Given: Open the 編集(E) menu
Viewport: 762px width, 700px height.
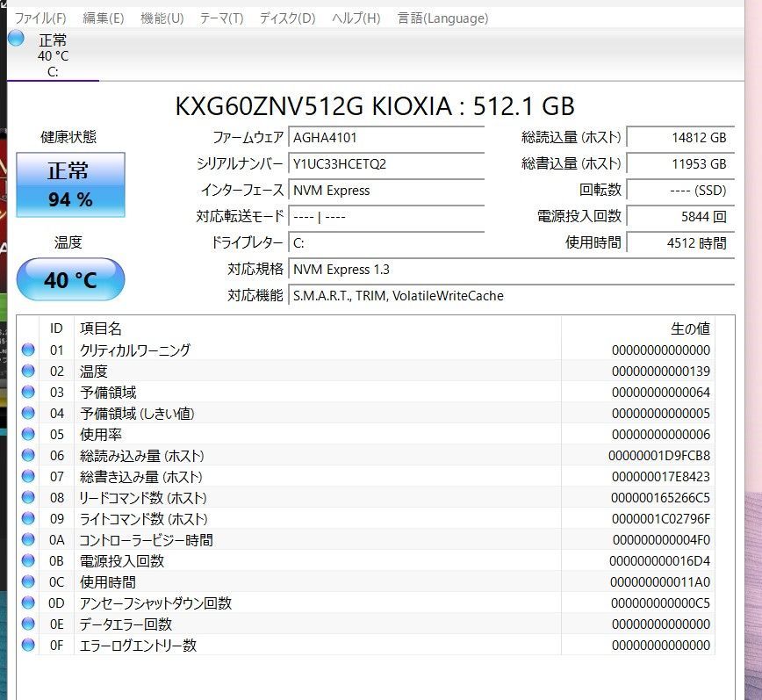Looking at the screenshot, I should pos(103,18).
